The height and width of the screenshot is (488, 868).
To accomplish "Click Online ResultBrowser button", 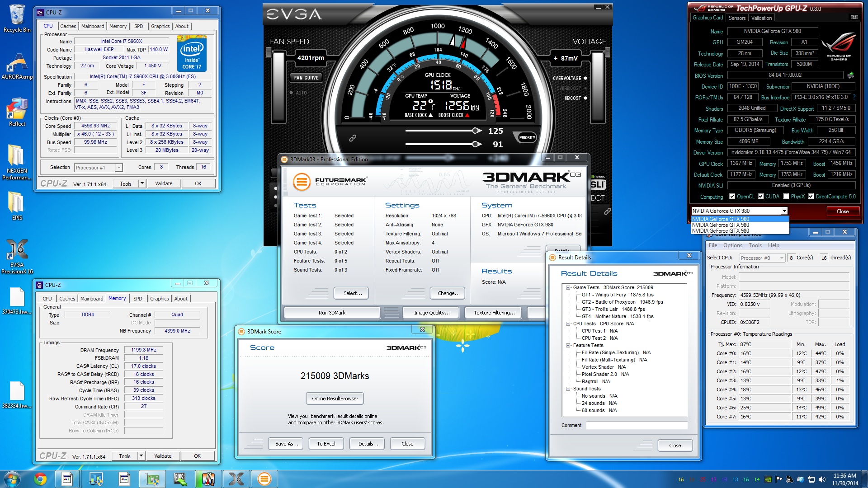I will (335, 399).
